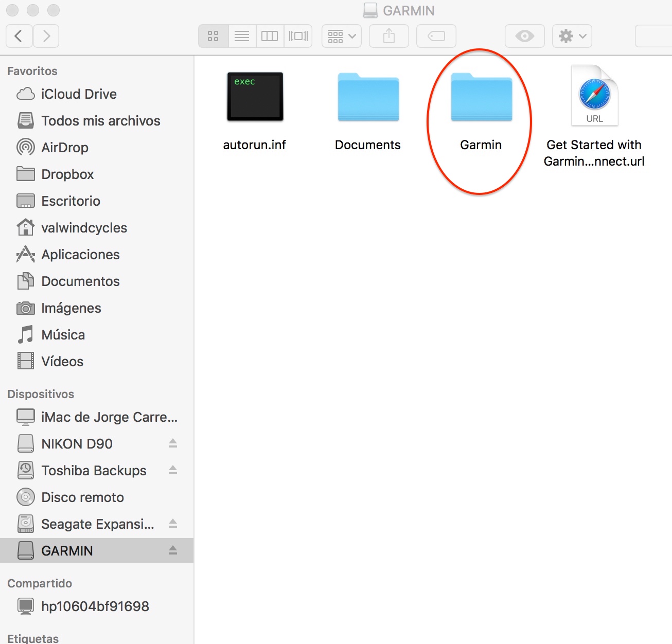
Task: Go back using the back arrow
Action: [19, 36]
